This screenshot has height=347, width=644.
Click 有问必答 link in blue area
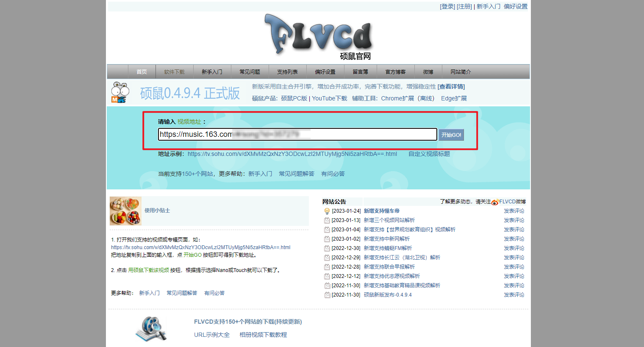click(333, 174)
